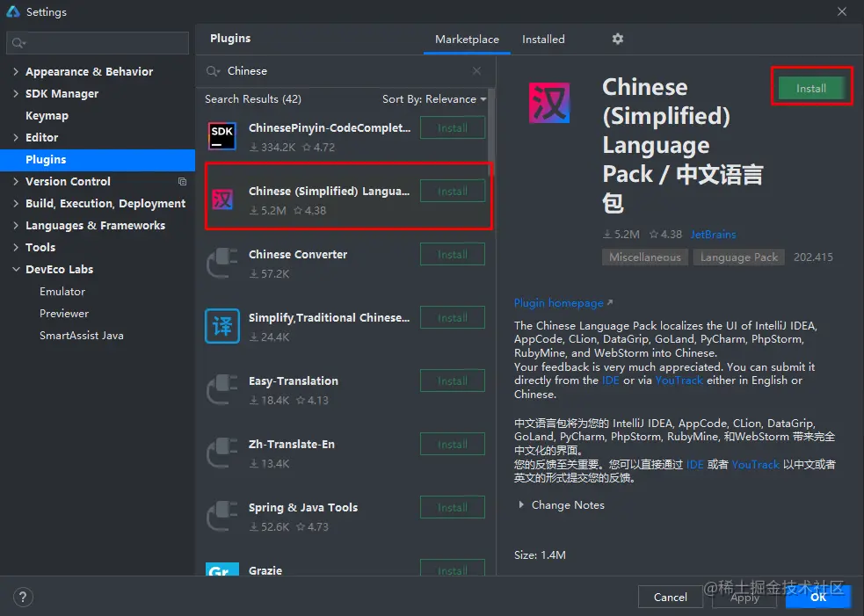864x616 pixels.
Task: Click the Chinese Converter plug icon
Action: click(222, 263)
